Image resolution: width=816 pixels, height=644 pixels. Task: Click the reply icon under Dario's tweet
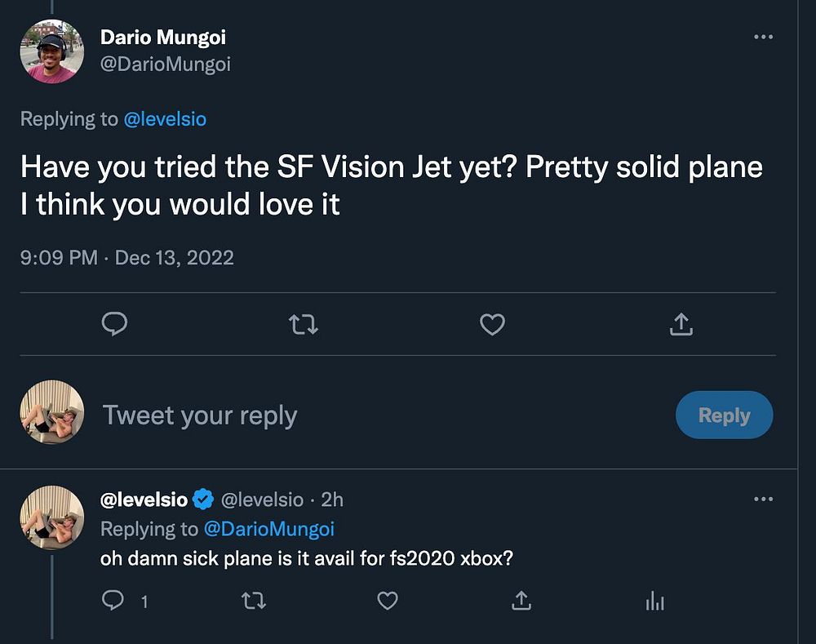click(x=114, y=325)
